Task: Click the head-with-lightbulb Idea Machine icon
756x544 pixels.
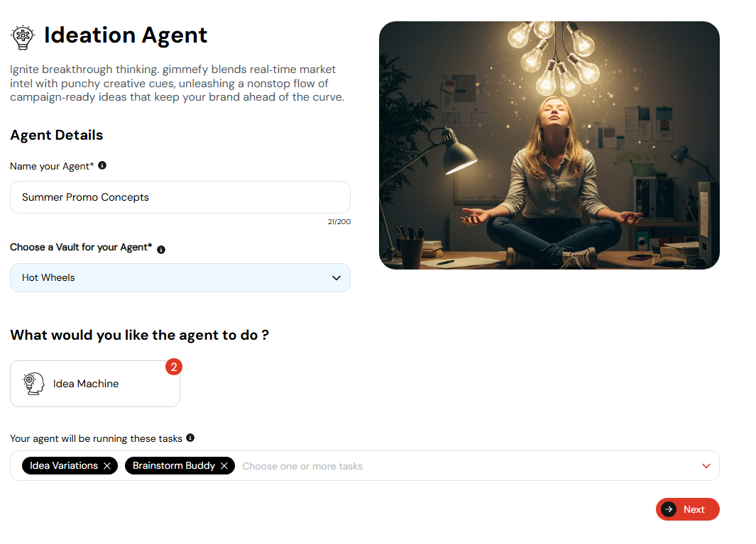Action: pyautogui.click(x=33, y=384)
